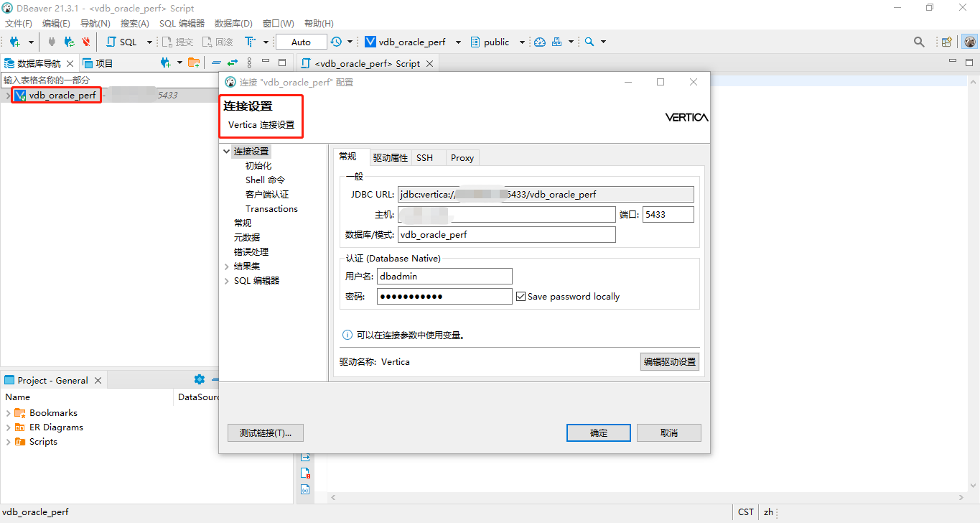Collapse the 连接设置 tree node
This screenshot has width=980, height=523.
point(227,151)
